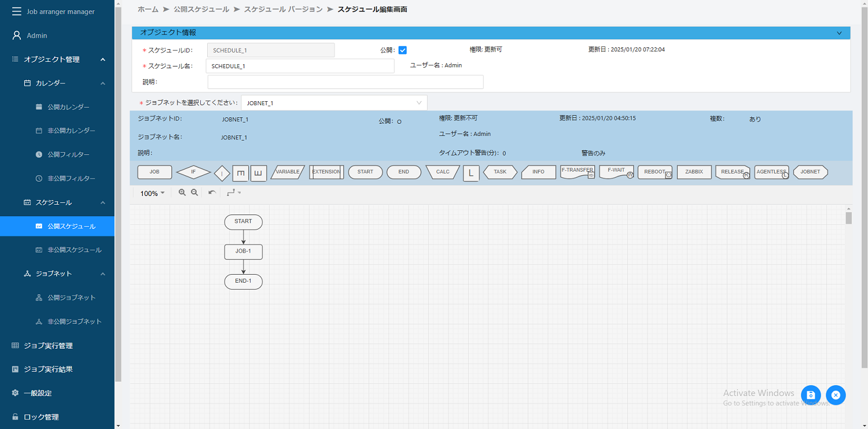The image size is (868, 429).
Task: Click the スケジュールID field SCHEDULE_1
Action: coord(271,50)
